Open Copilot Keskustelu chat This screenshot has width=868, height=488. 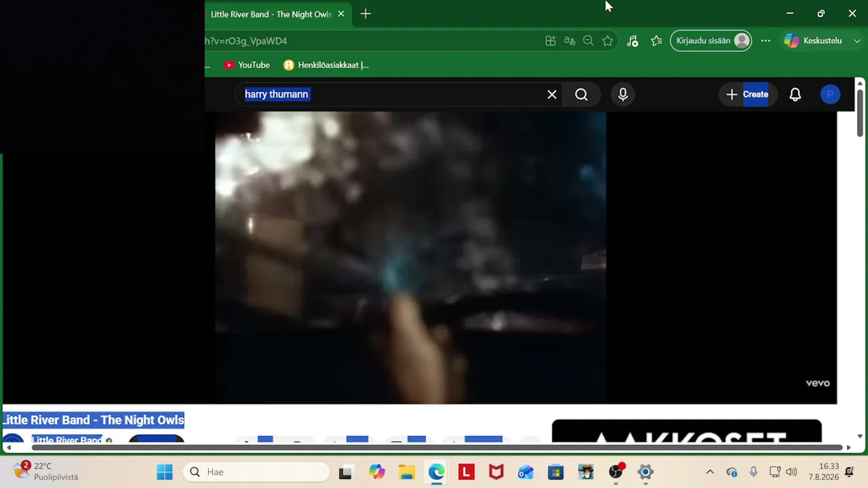[x=812, y=41]
